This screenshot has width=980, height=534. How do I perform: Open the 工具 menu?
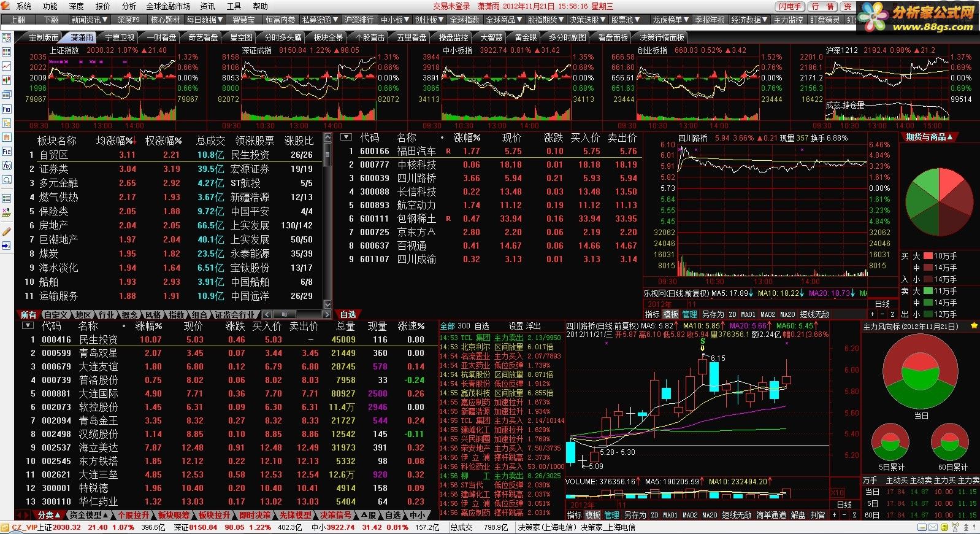click(x=234, y=6)
